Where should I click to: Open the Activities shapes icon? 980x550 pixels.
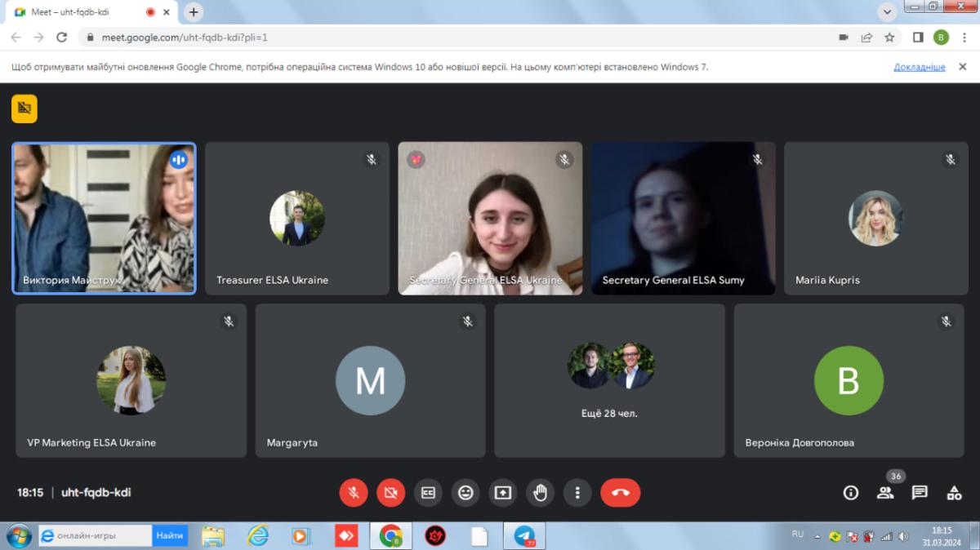pos(954,493)
